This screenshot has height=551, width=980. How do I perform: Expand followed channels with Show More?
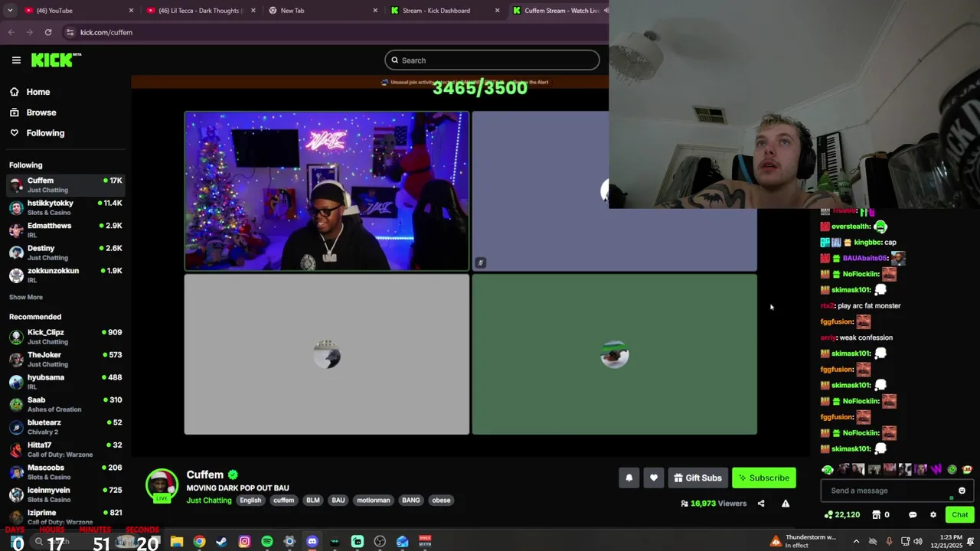point(26,297)
